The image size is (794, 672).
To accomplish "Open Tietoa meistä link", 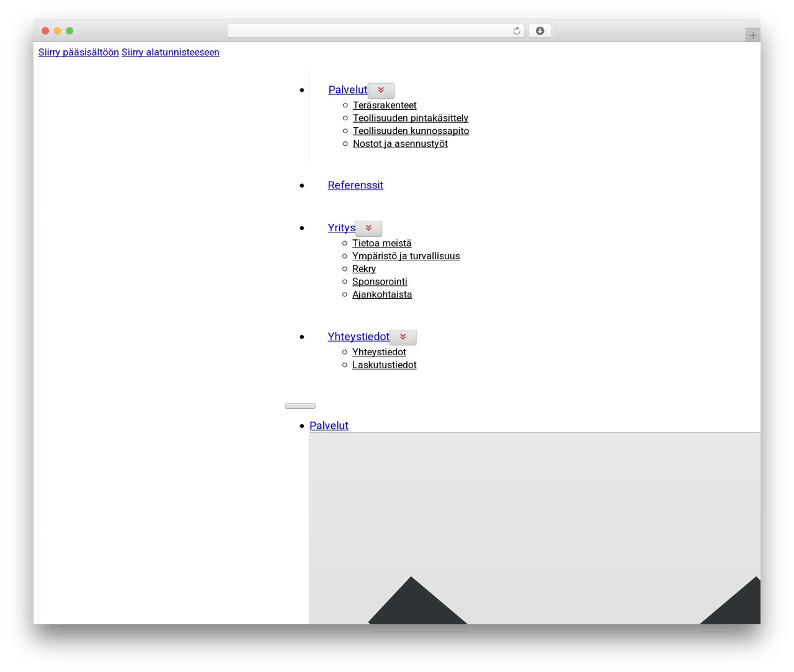I will [x=381, y=243].
